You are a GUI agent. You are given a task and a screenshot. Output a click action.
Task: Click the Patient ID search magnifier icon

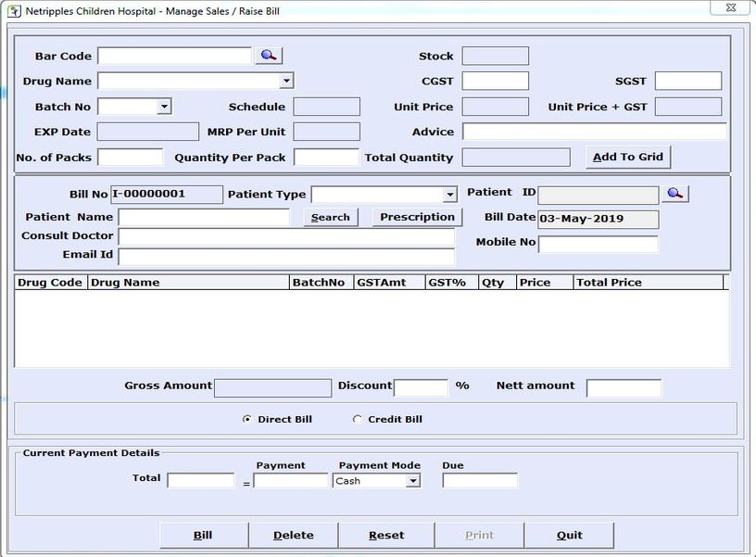click(x=675, y=194)
